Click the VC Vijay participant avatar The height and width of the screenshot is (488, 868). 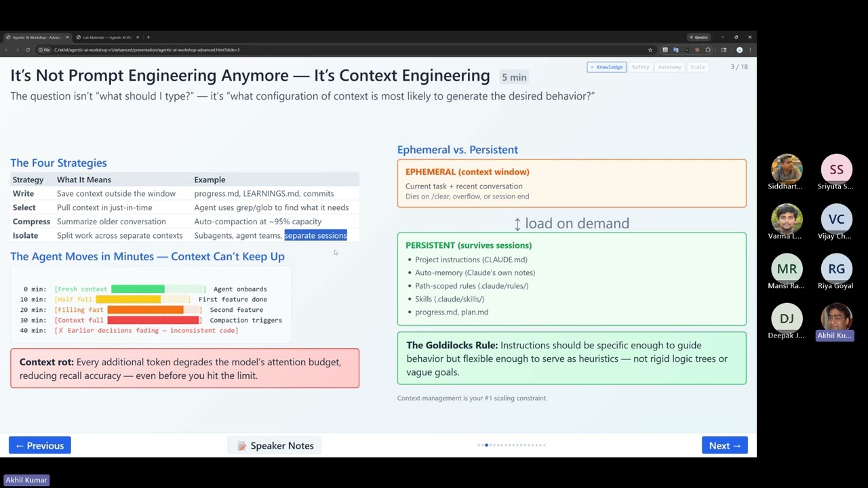point(836,220)
